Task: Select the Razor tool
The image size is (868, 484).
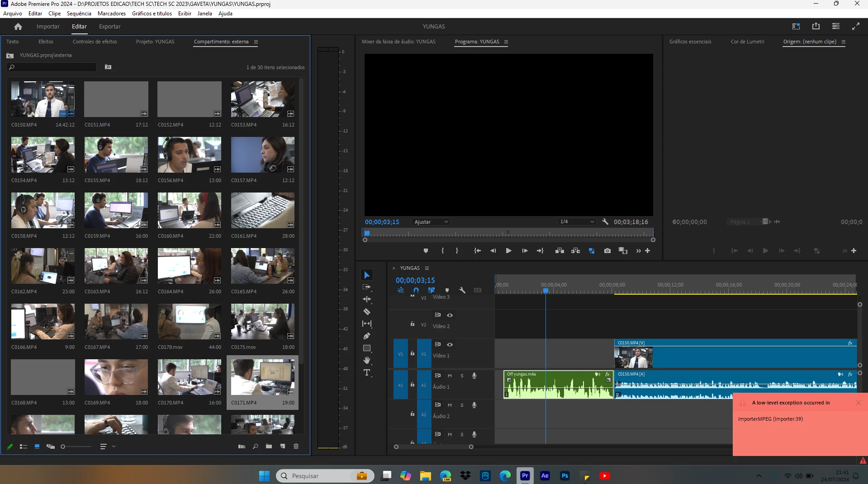Action: pyautogui.click(x=367, y=311)
